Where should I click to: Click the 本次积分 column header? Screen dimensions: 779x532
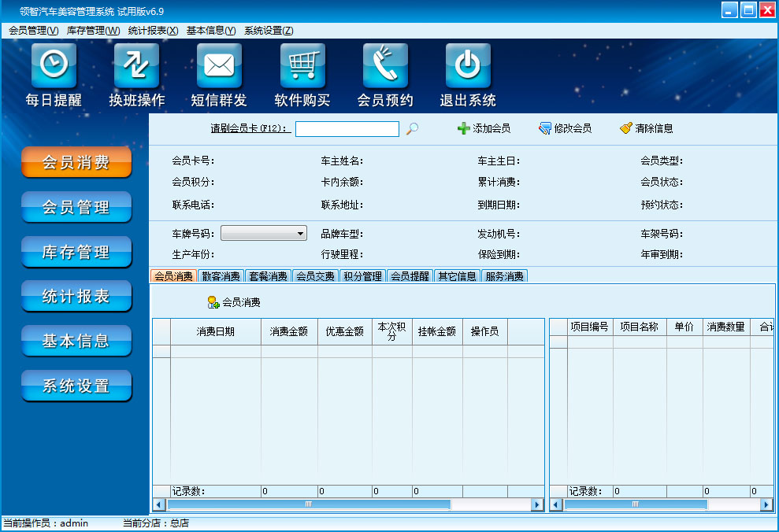[x=392, y=331]
